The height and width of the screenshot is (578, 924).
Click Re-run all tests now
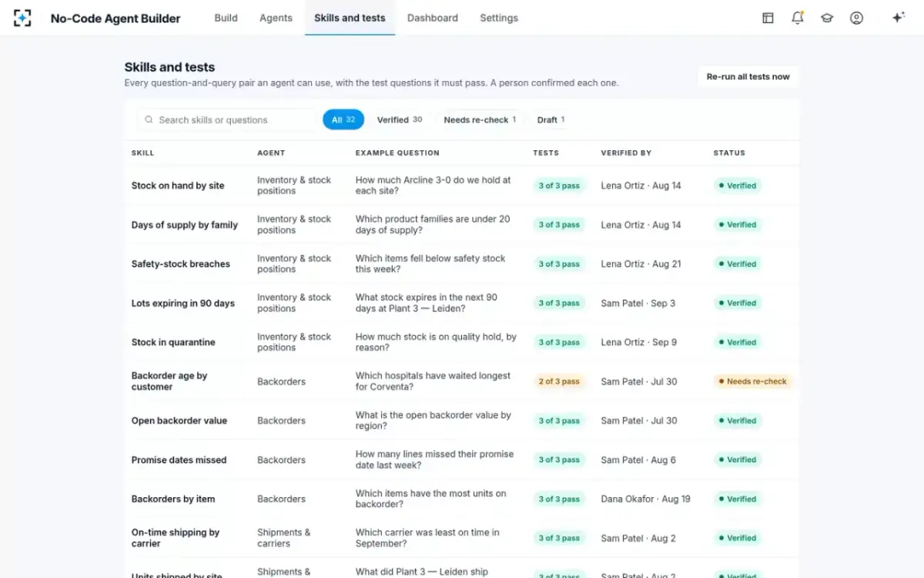coord(748,76)
